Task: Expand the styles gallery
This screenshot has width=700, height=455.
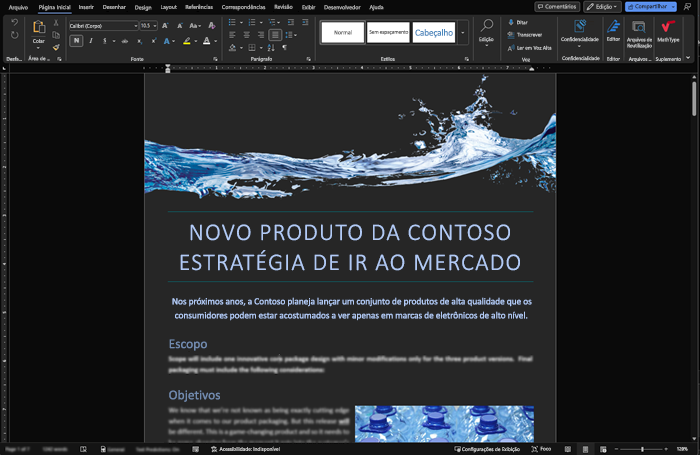Action: pyautogui.click(x=462, y=33)
